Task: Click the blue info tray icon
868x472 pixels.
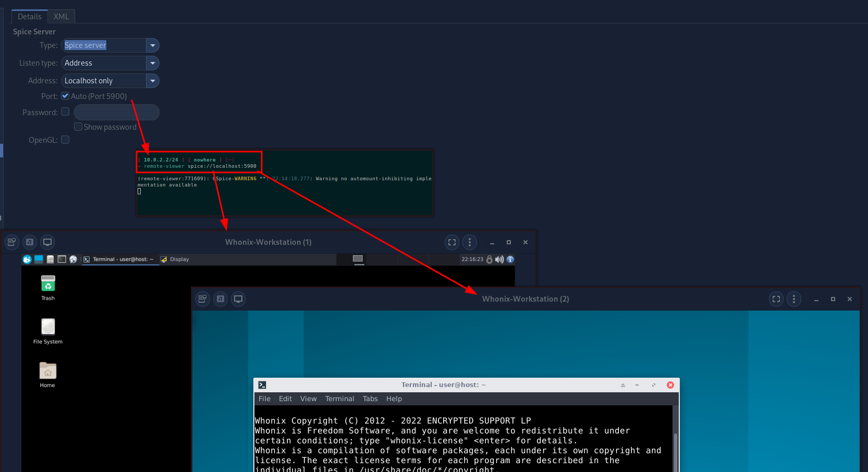Action: [510, 259]
